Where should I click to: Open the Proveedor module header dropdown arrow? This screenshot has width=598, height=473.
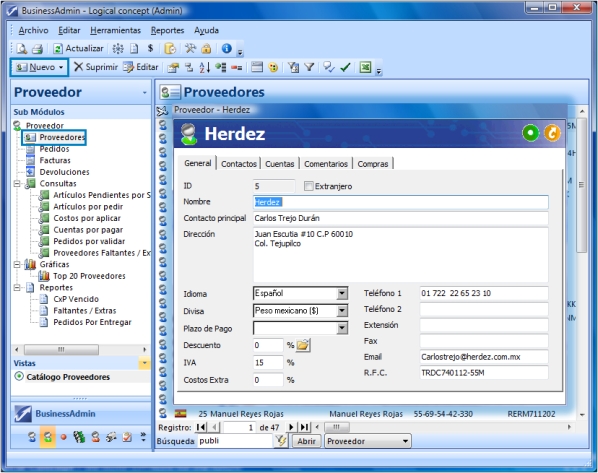pos(145,92)
